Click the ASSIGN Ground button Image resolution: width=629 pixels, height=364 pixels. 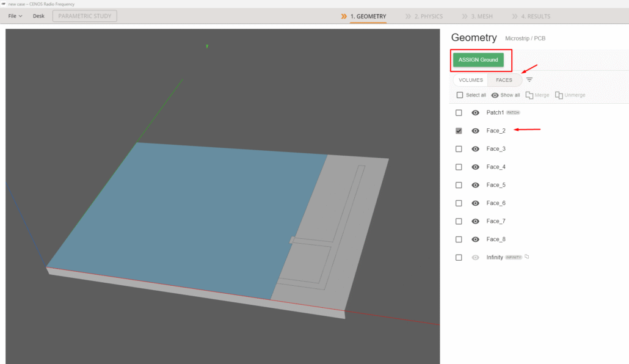pos(478,60)
